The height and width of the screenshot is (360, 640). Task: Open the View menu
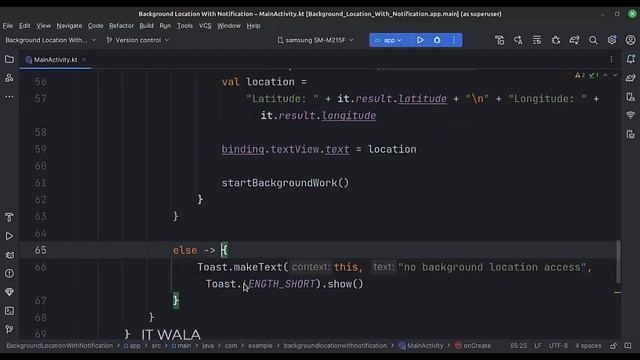click(43, 26)
